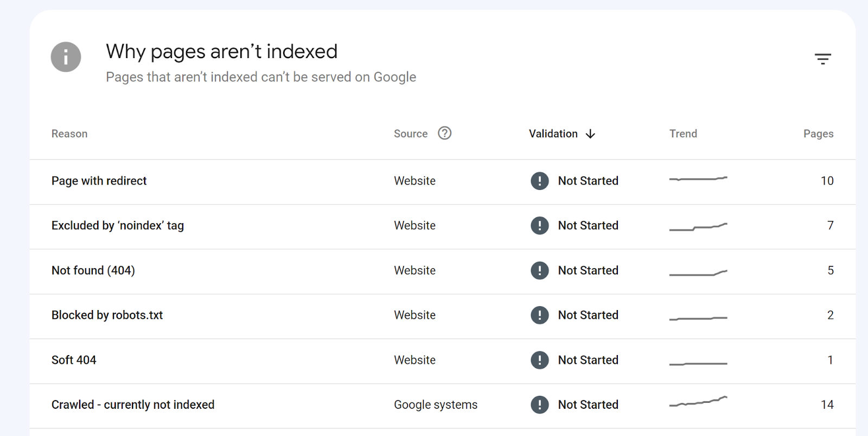Open Blocked by robots.txt details
The height and width of the screenshot is (436, 868).
107,315
